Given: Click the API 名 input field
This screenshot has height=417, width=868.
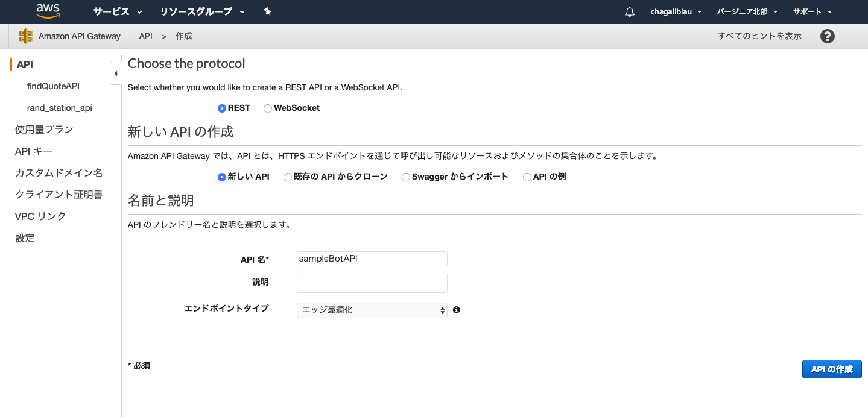Looking at the screenshot, I should pyautogui.click(x=372, y=259).
